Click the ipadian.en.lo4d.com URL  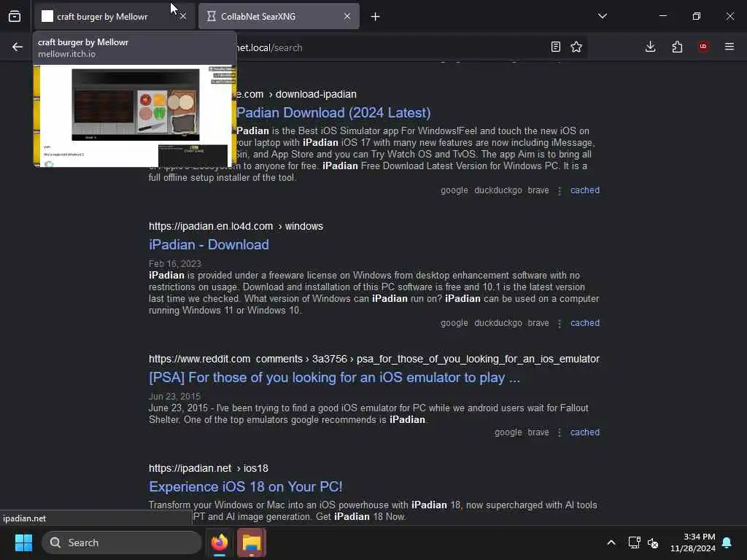click(211, 226)
